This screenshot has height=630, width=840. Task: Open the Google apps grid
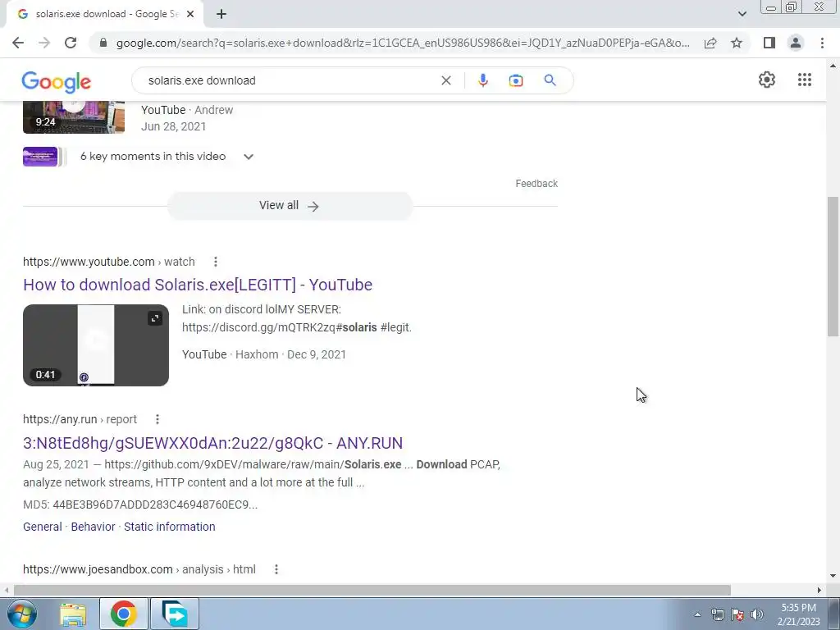pos(804,80)
